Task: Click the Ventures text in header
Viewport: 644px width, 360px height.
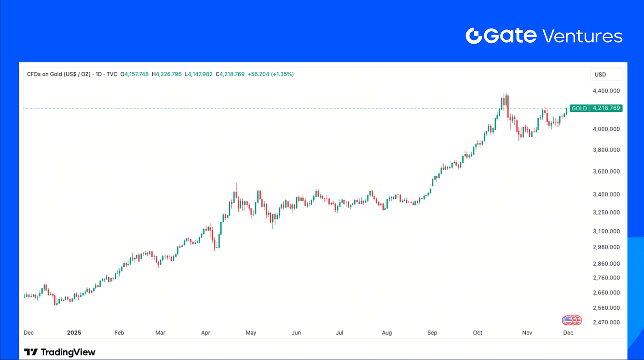Action: pyautogui.click(x=582, y=36)
